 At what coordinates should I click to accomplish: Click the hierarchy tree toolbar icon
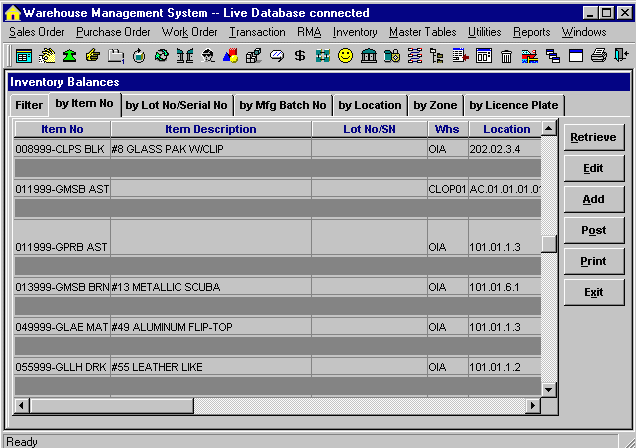tap(437, 56)
